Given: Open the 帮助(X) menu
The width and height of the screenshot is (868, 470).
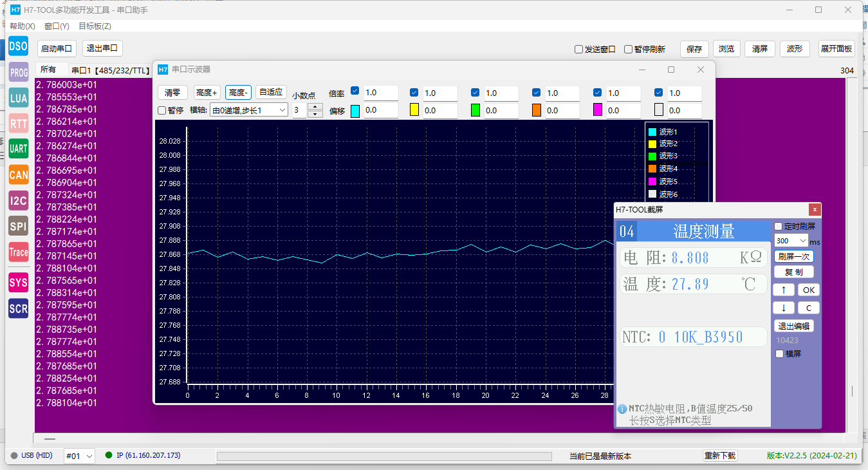Looking at the screenshot, I should coord(23,26).
